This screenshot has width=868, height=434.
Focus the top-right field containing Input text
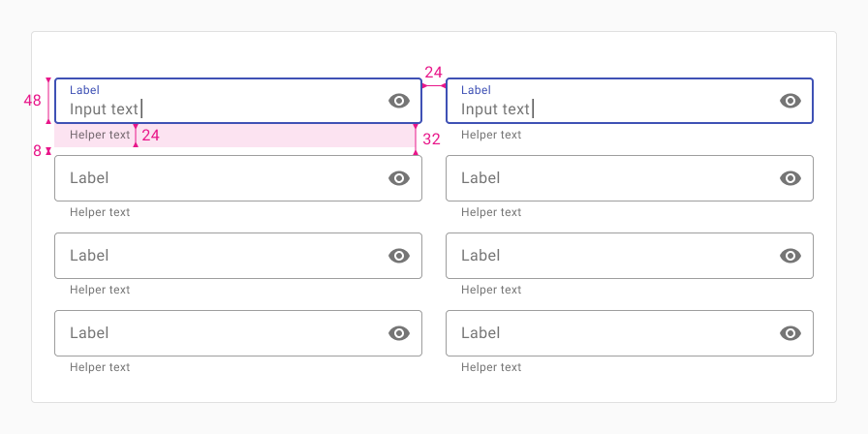click(x=630, y=101)
